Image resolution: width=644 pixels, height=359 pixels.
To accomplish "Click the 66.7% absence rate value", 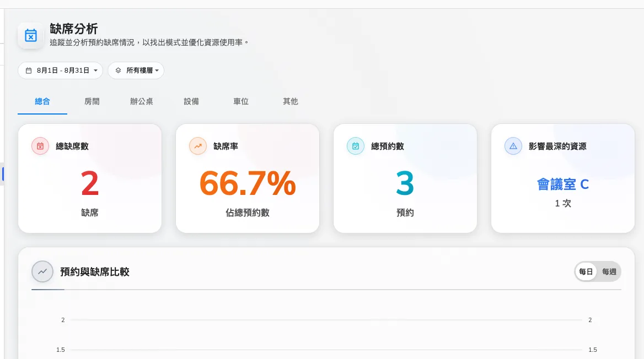I will [x=248, y=183].
